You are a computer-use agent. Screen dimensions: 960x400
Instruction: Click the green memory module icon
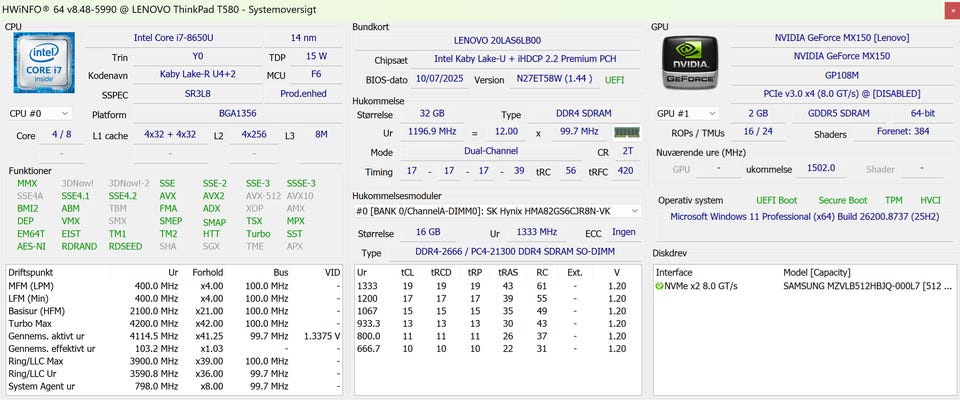pyautogui.click(x=627, y=132)
